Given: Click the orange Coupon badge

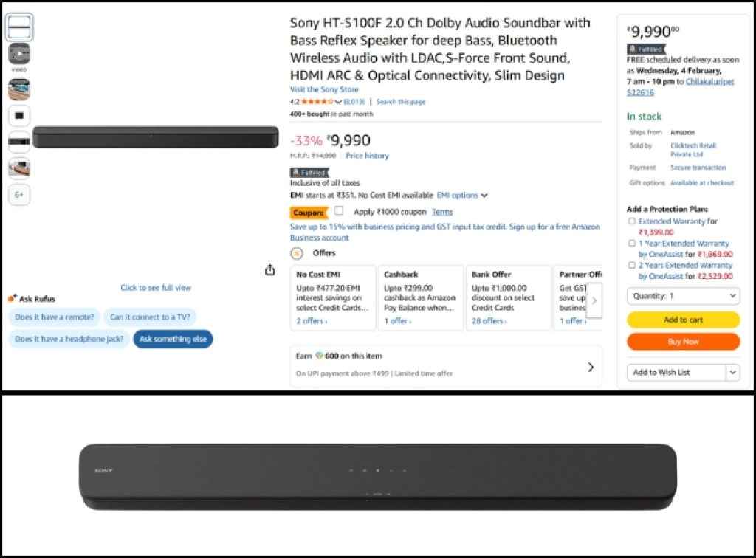Looking at the screenshot, I should tap(309, 212).
